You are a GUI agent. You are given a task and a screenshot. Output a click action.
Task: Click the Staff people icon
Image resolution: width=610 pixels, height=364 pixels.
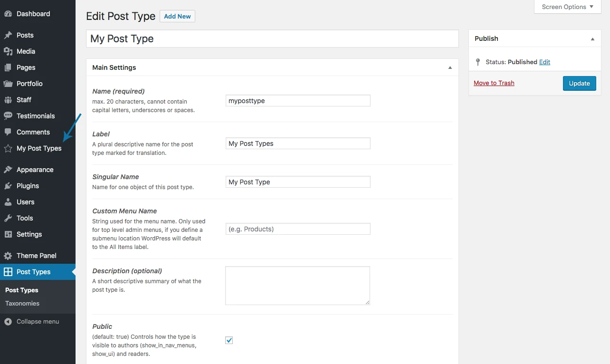8,99
